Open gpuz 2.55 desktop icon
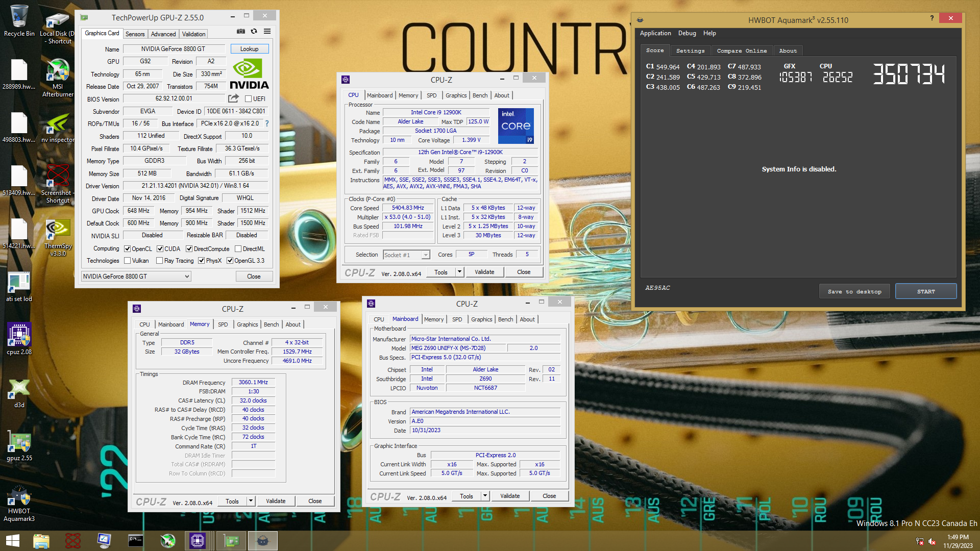980x551 pixels. tap(19, 445)
